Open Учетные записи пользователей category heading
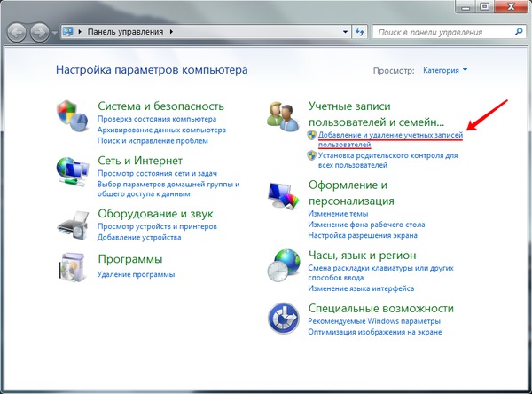Viewport: 532px width, 394px height. 376,114
